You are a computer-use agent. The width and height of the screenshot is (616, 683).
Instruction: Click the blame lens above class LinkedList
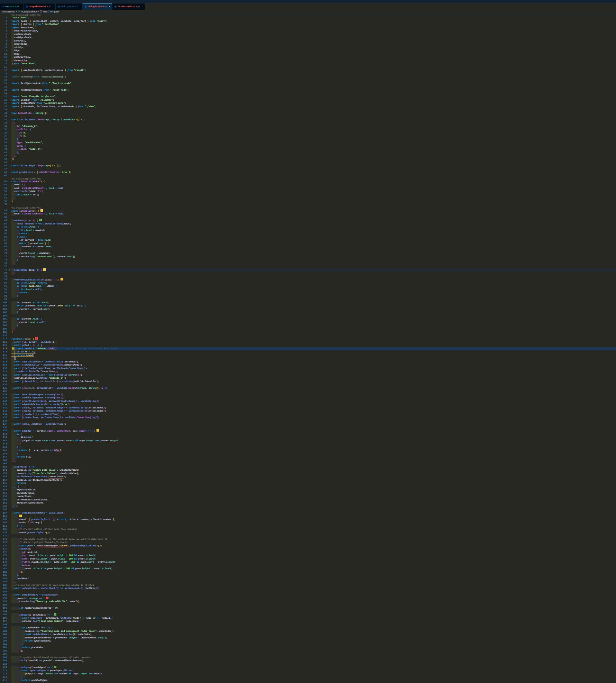[x=26, y=208]
